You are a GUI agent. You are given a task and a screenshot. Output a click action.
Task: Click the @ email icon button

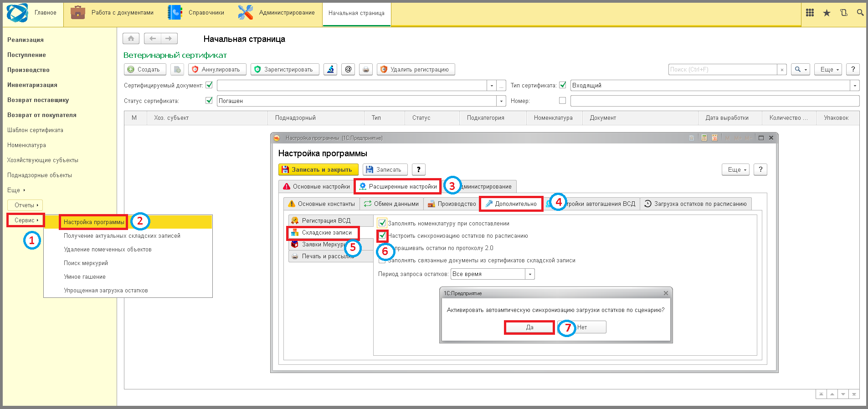coord(348,70)
